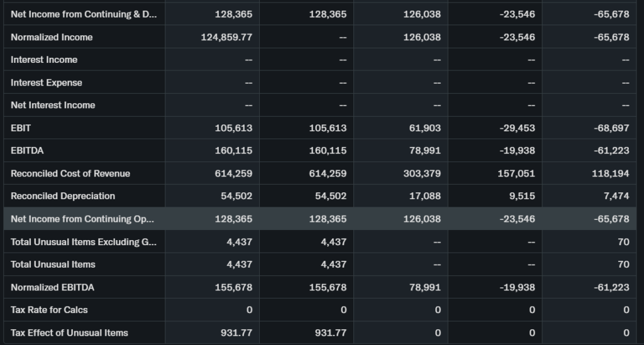Select the EBITDA row label

27,151
